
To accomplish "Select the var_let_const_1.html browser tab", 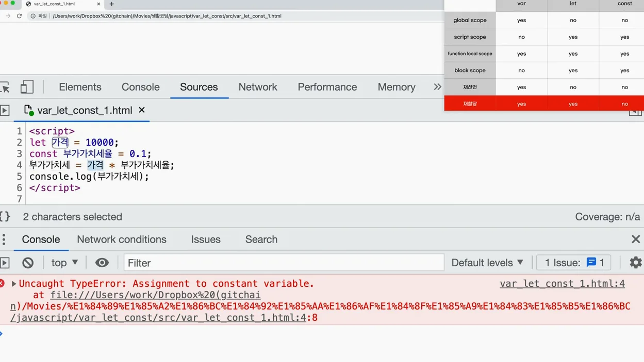I will [63, 4].
